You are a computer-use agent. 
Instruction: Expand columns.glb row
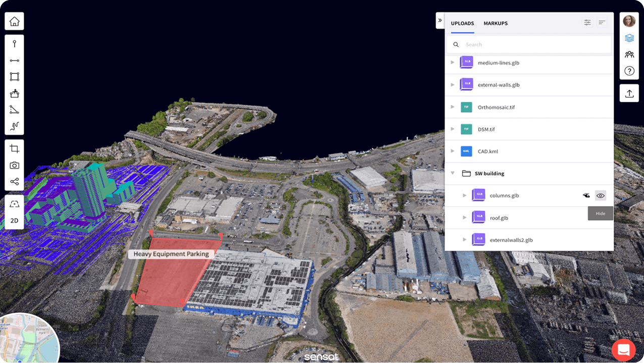pos(465,195)
